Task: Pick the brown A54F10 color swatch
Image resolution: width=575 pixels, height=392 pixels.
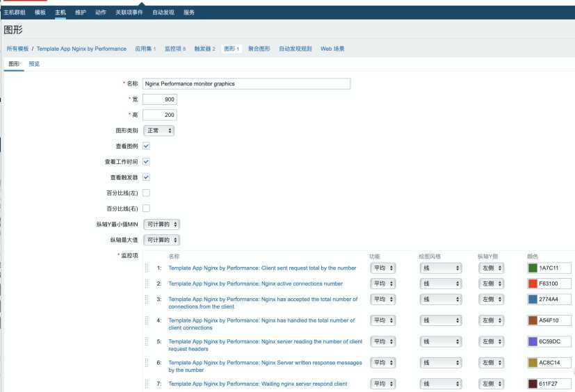Action: pyautogui.click(x=533, y=320)
